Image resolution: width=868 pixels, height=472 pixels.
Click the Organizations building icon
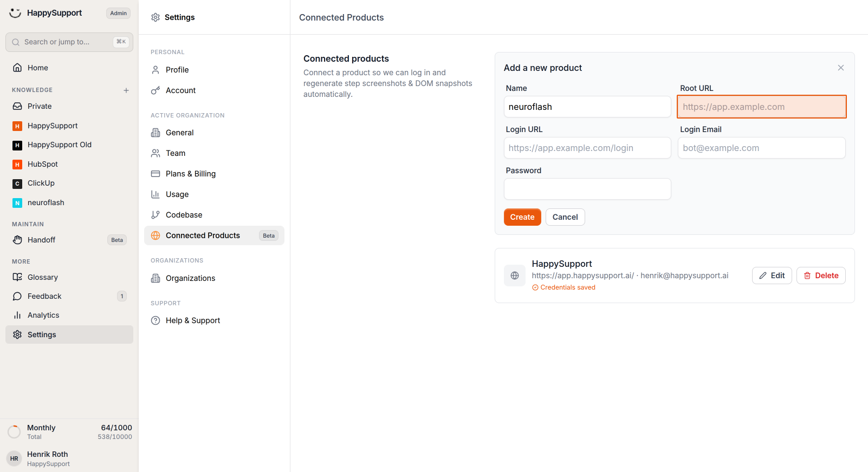point(156,278)
